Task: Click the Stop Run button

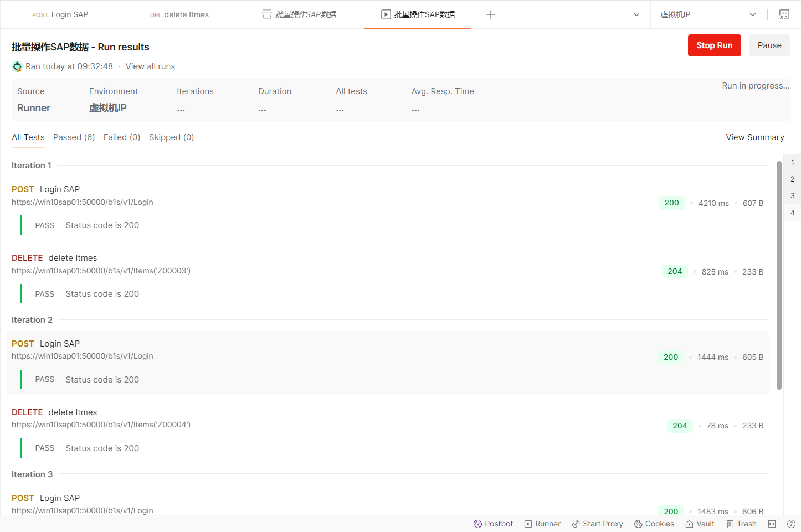Action: 714,45
